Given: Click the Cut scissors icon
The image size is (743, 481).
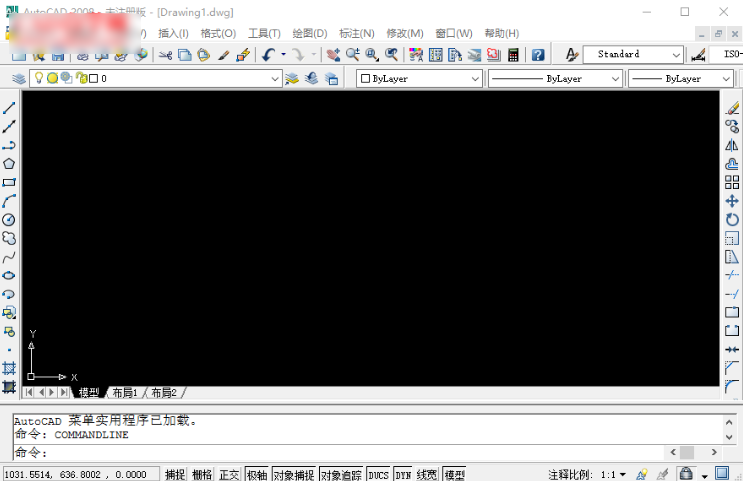Looking at the screenshot, I should (165, 55).
